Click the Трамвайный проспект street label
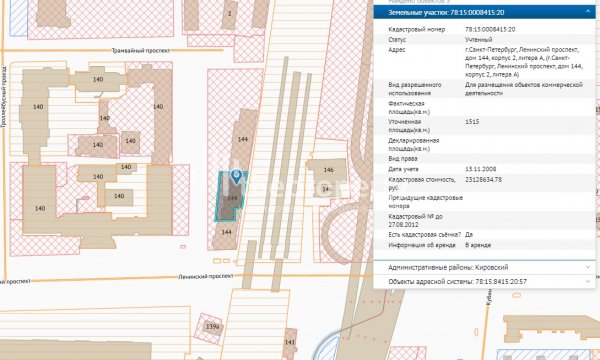The height and width of the screenshot is (360, 600). click(x=140, y=50)
